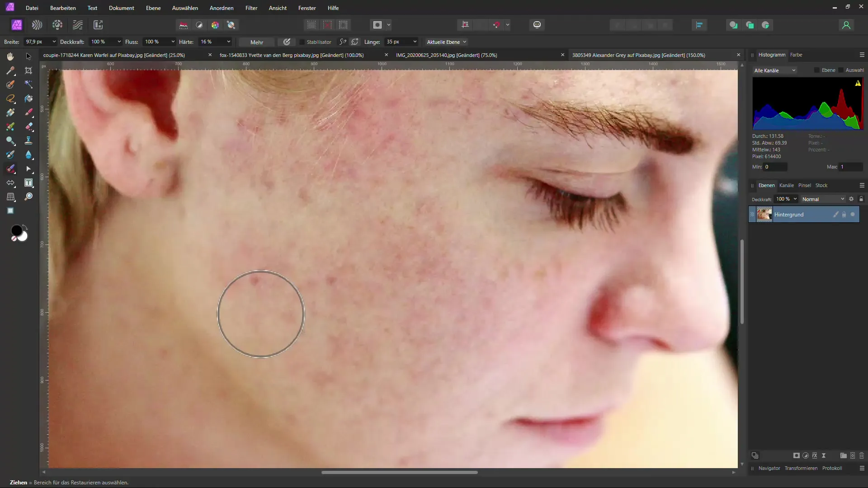The height and width of the screenshot is (488, 868).
Task: Select the Erase Brush tool
Action: coord(28,127)
